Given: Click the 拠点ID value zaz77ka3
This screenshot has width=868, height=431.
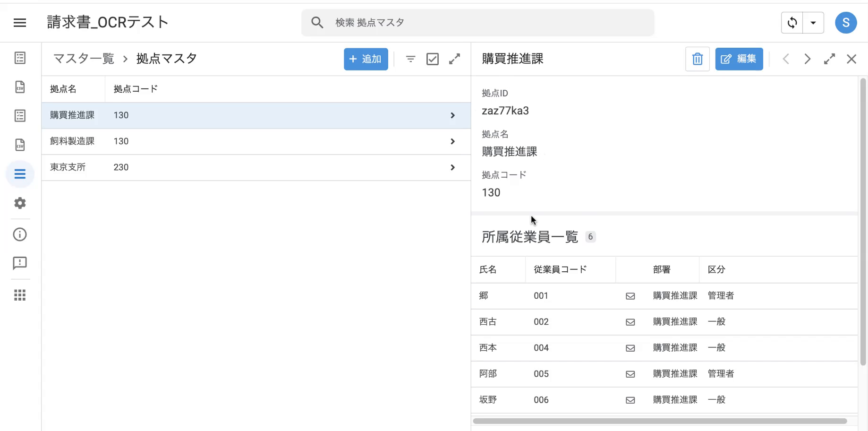Looking at the screenshot, I should [x=505, y=111].
